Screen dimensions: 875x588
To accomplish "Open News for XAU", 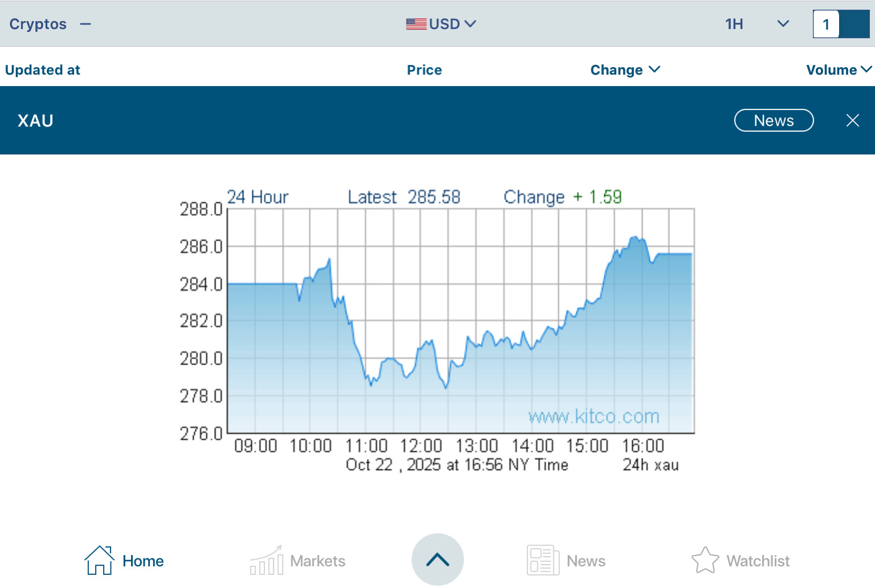I will point(774,120).
